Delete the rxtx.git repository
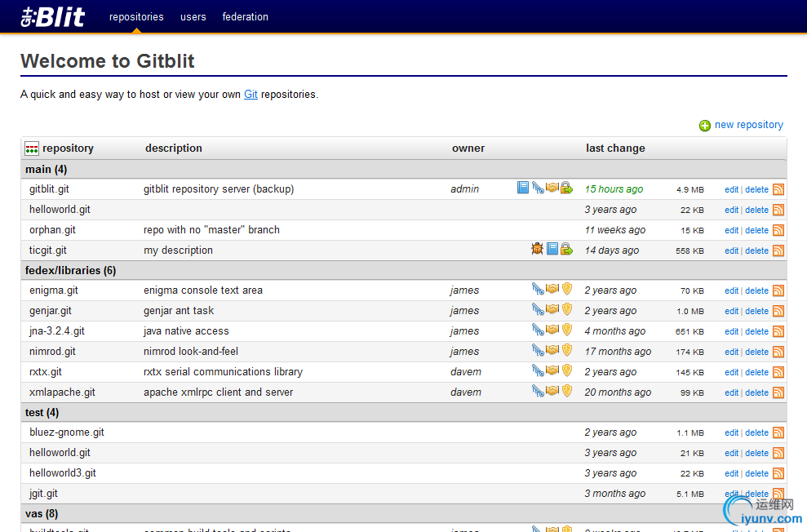 click(x=756, y=372)
